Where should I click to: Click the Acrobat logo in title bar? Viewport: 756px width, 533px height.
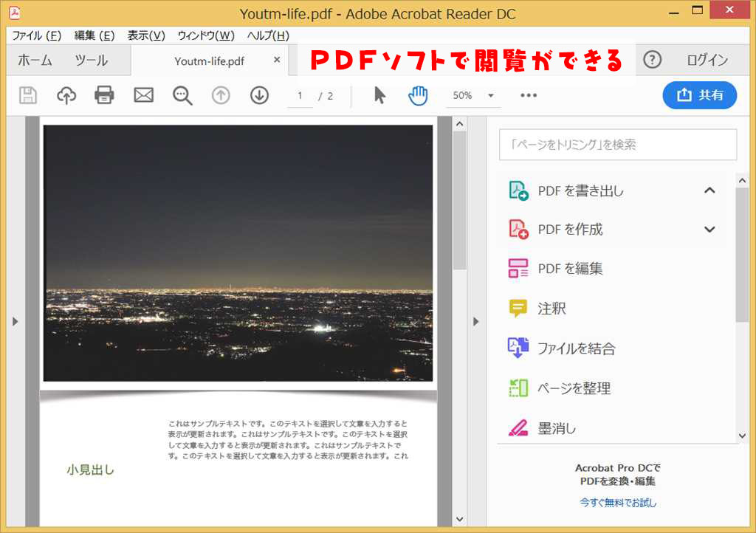15,13
